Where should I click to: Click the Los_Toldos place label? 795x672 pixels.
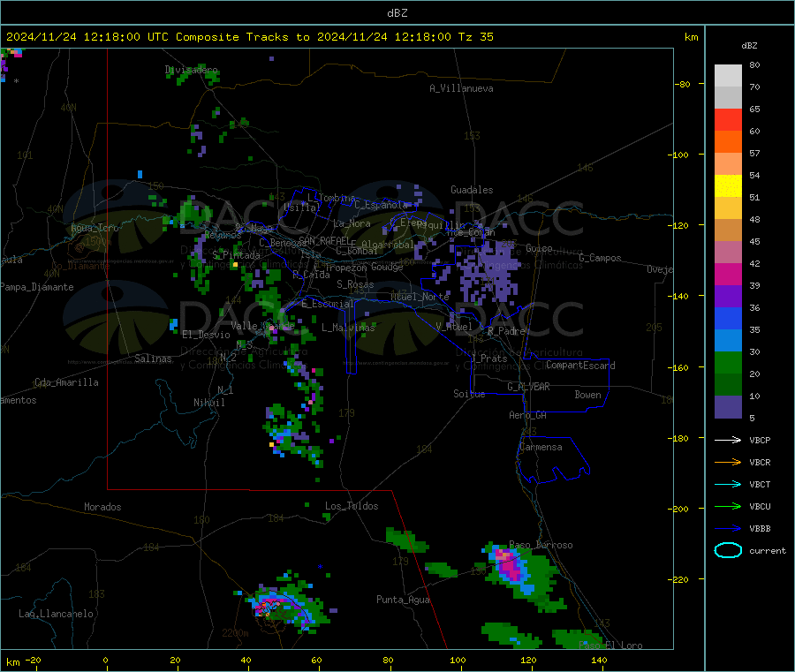(352, 506)
